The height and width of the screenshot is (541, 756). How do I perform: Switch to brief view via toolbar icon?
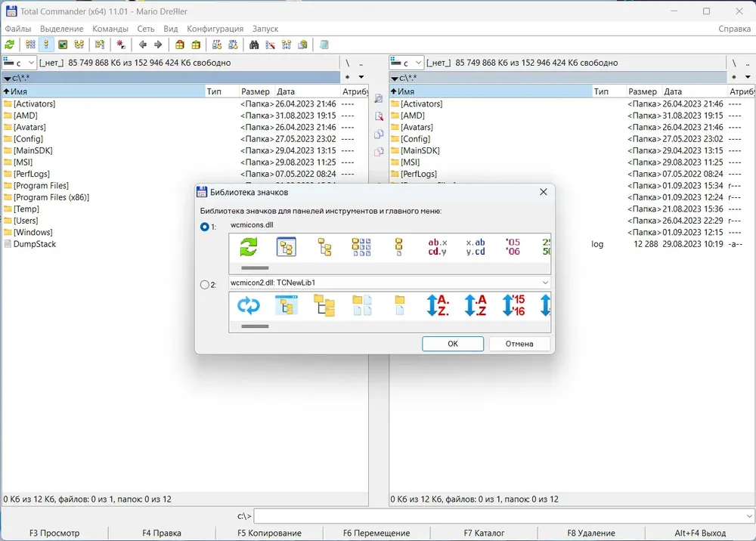(x=30, y=45)
